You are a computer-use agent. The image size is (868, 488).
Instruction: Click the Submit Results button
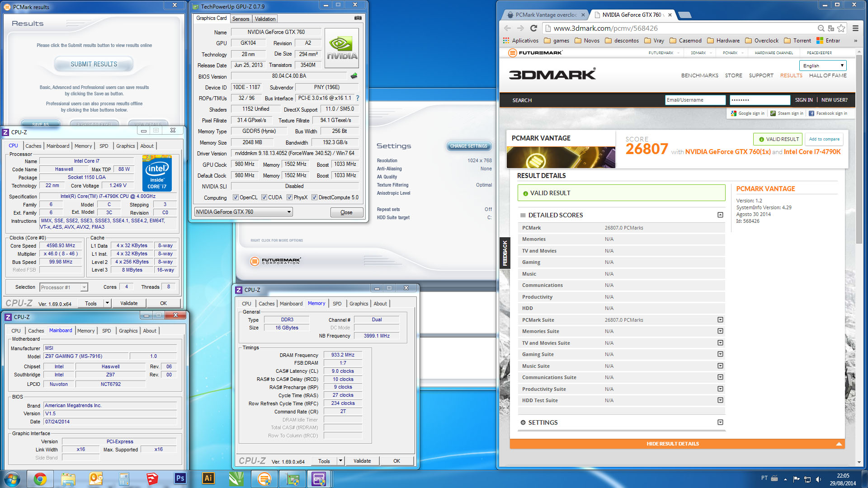pyautogui.click(x=94, y=64)
